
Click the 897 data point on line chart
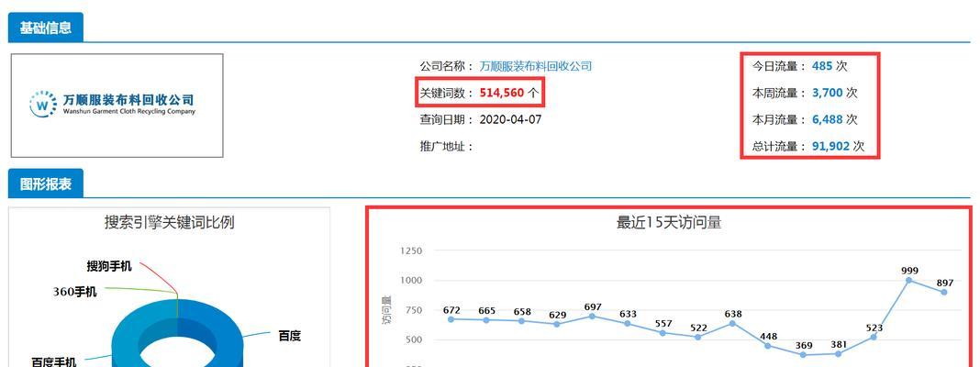[943, 292]
